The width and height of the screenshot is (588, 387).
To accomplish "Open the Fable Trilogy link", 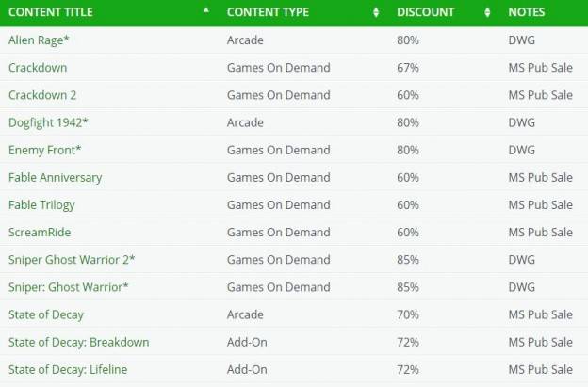I will 41,205.
